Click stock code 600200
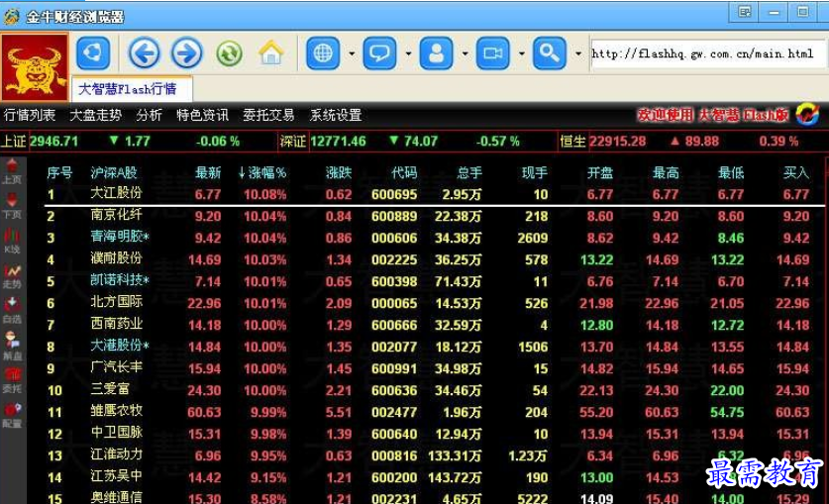This screenshot has height=504, width=829. pos(394,477)
